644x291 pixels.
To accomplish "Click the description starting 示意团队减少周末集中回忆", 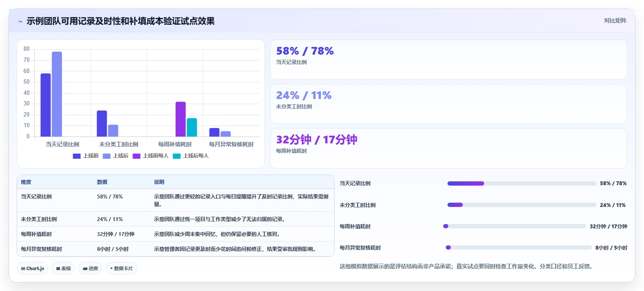I will click(x=217, y=234).
